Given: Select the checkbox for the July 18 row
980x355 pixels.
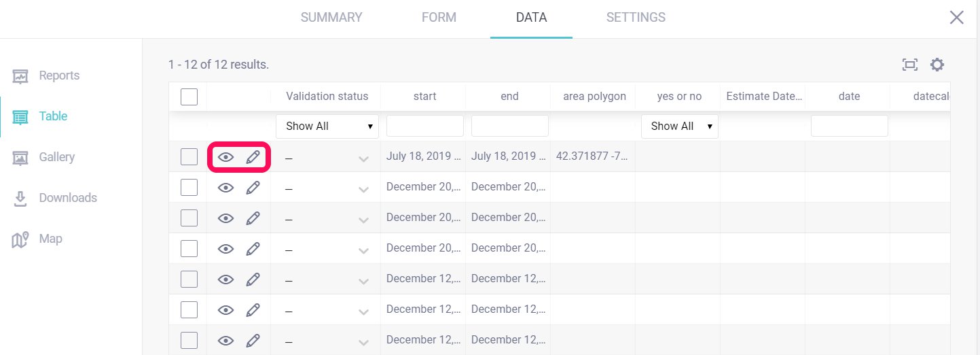Looking at the screenshot, I should pyautogui.click(x=189, y=157).
